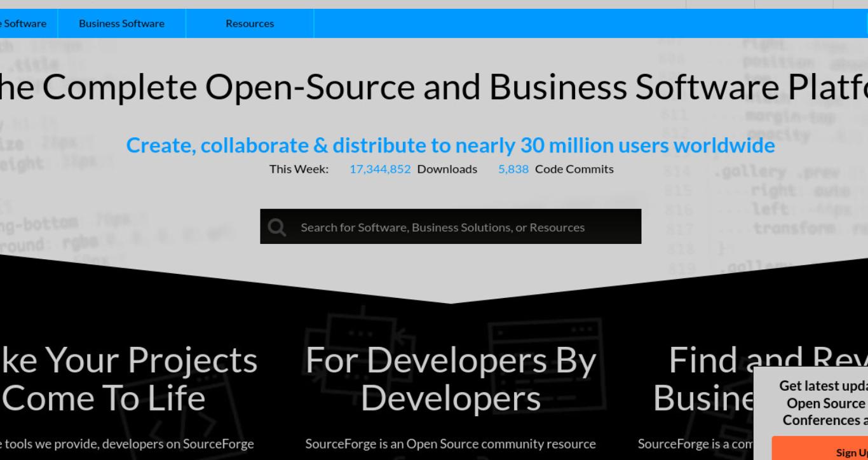This screenshot has height=460, width=868.
Task: Click the 'This Week:' label
Action: tap(299, 169)
